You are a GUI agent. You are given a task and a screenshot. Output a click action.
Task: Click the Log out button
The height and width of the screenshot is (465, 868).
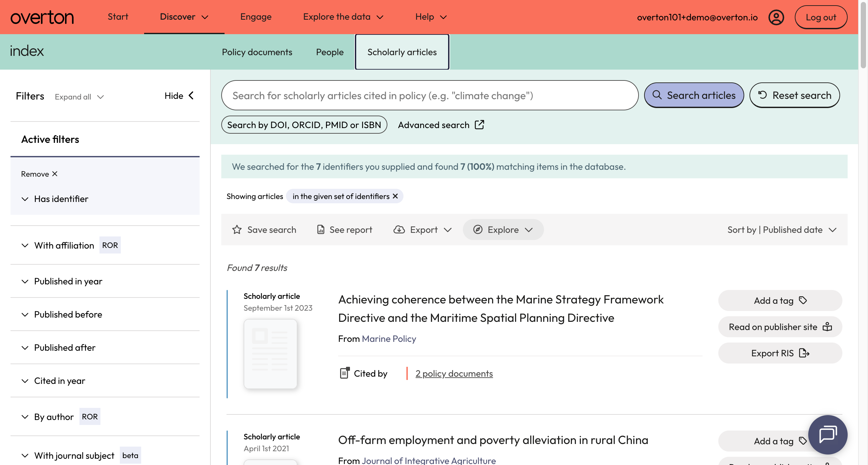click(821, 17)
